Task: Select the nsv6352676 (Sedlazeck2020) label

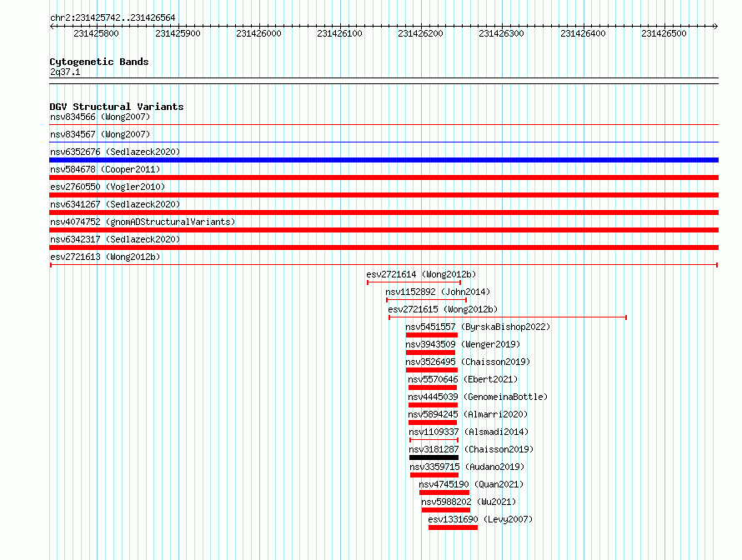Action: [x=115, y=152]
